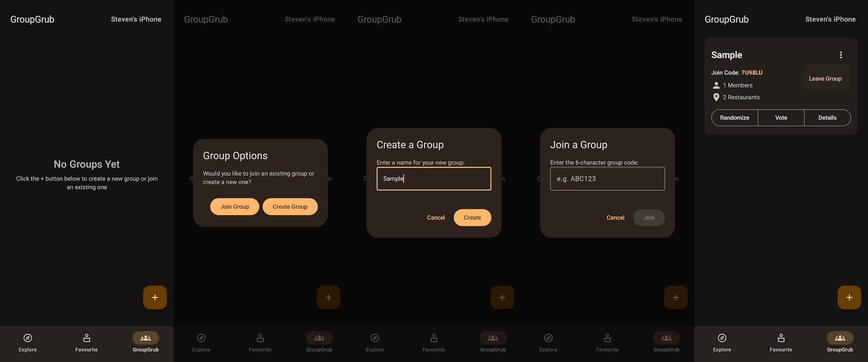Click Randomize for the Sample group

[734, 117]
